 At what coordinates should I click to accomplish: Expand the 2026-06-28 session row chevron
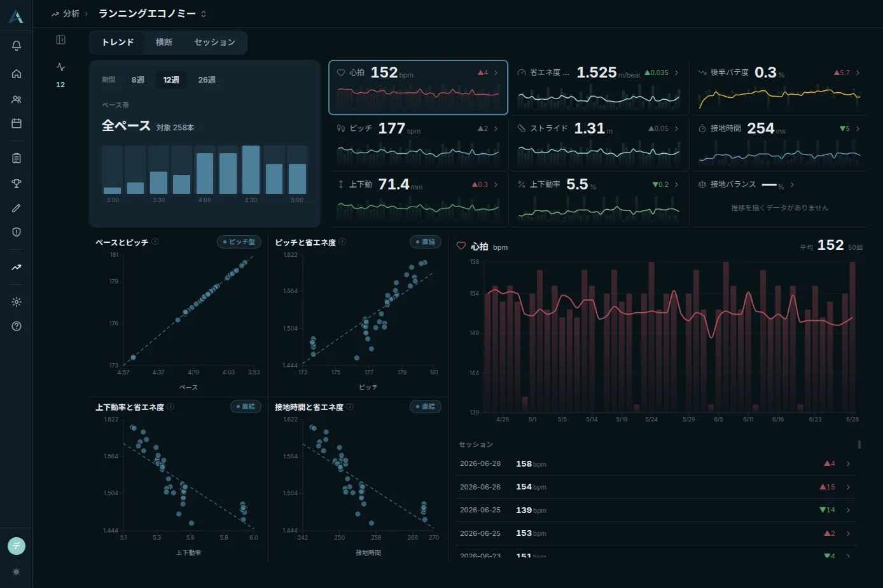[848, 463]
